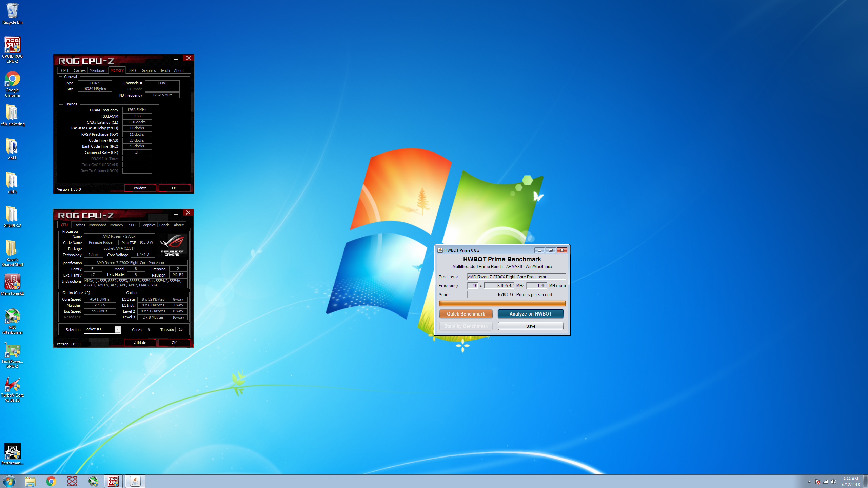Open Rave's Shared Stuff folder icon
This screenshot has height=488, width=868.
coord(13,253)
